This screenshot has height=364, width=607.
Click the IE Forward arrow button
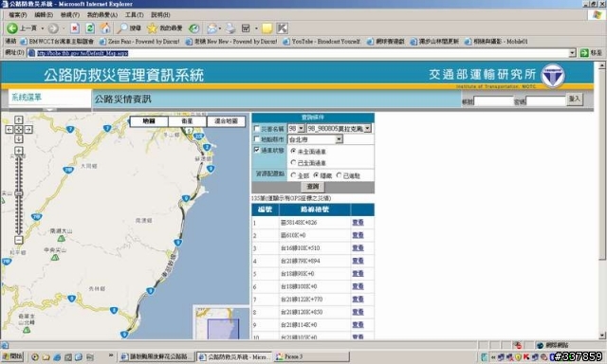click(x=53, y=28)
